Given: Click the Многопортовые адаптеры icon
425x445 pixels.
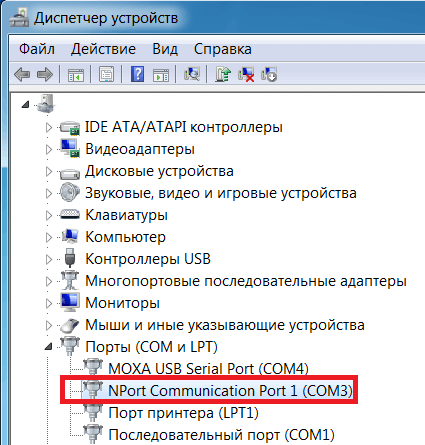Looking at the screenshot, I should point(70,281).
